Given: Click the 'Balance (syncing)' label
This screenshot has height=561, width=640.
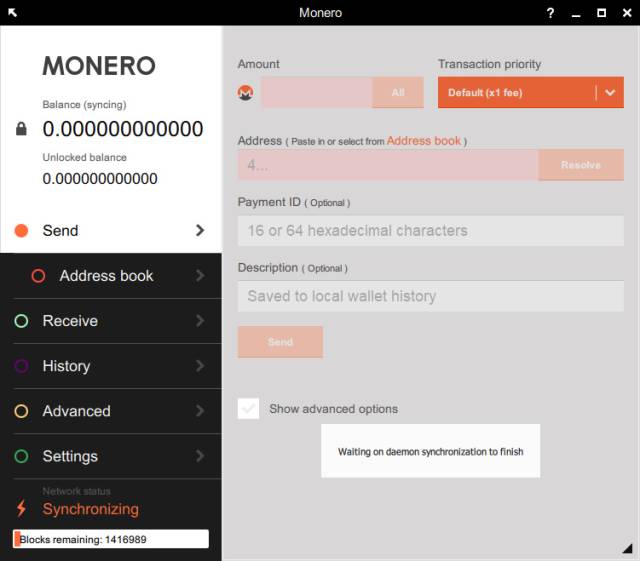Looking at the screenshot, I should [x=84, y=105].
